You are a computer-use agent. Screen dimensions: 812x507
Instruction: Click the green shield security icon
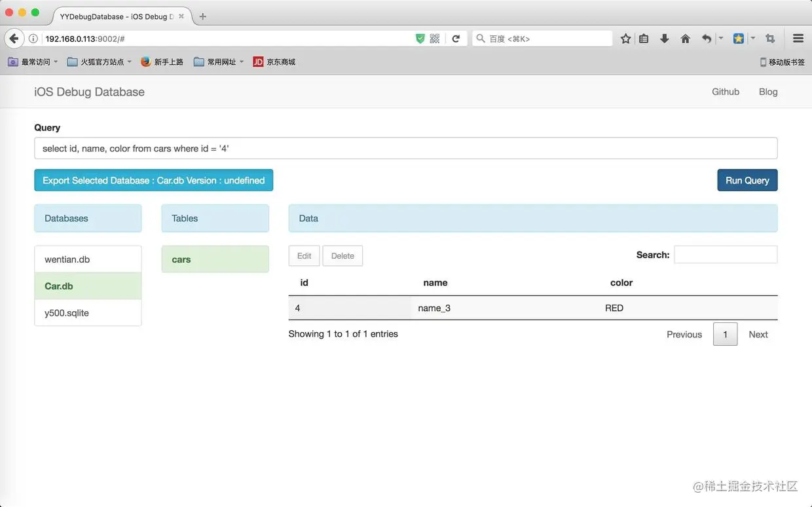[x=420, y=39]
